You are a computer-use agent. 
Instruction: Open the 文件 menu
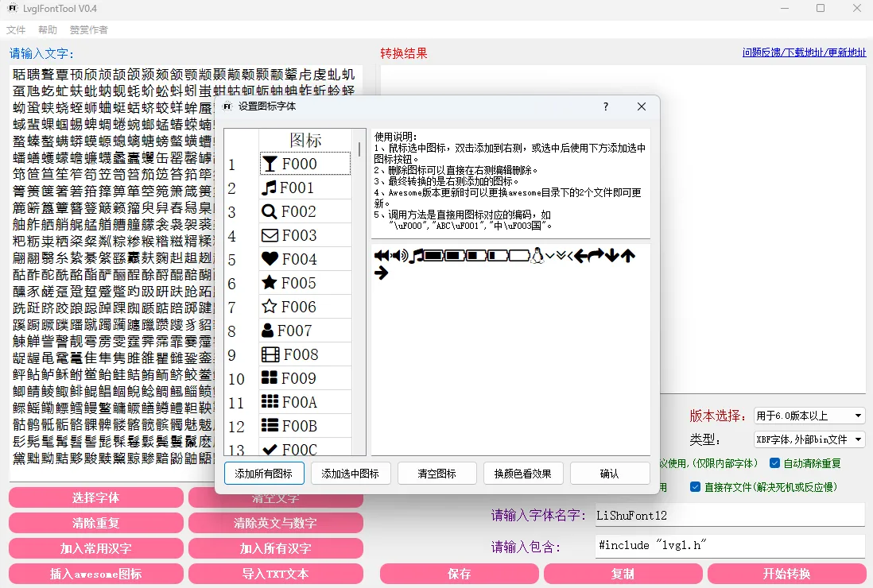[x=16, y=29]
